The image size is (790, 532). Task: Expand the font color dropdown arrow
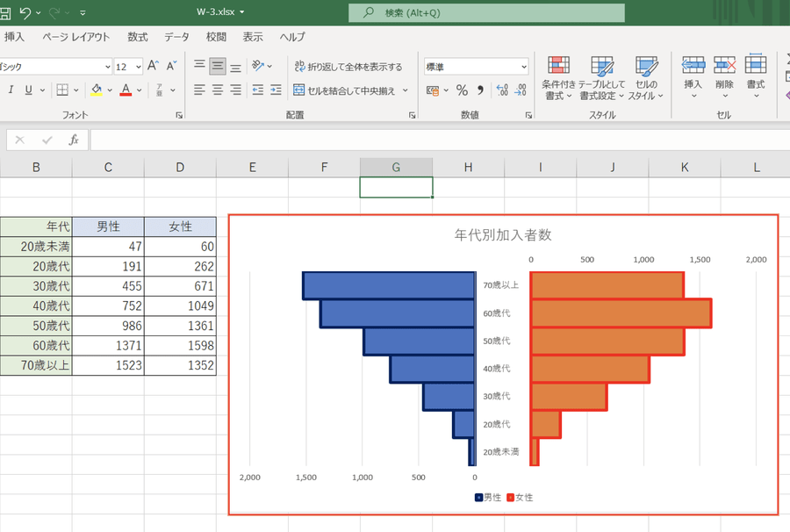click(140, 90)
